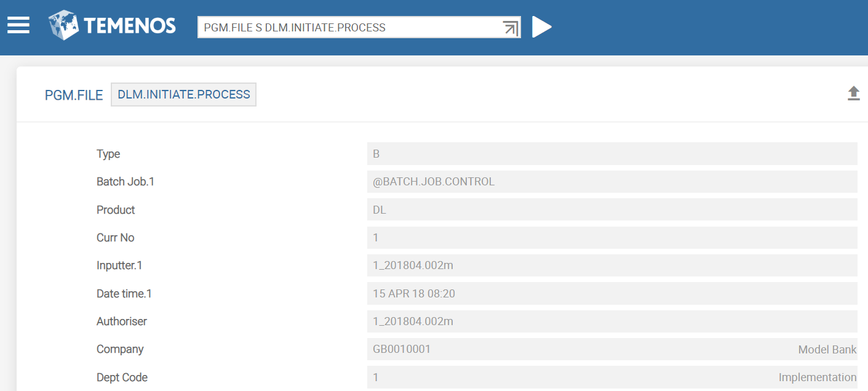Run command with the play arrow

click(x=541, y=27)
